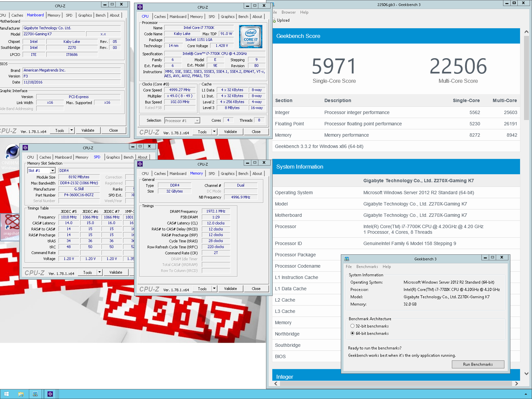Viewport: 532px width, 399px height.
Task: Open Bench tab in the CPU-Z CPU window
Action: (243, 17)
